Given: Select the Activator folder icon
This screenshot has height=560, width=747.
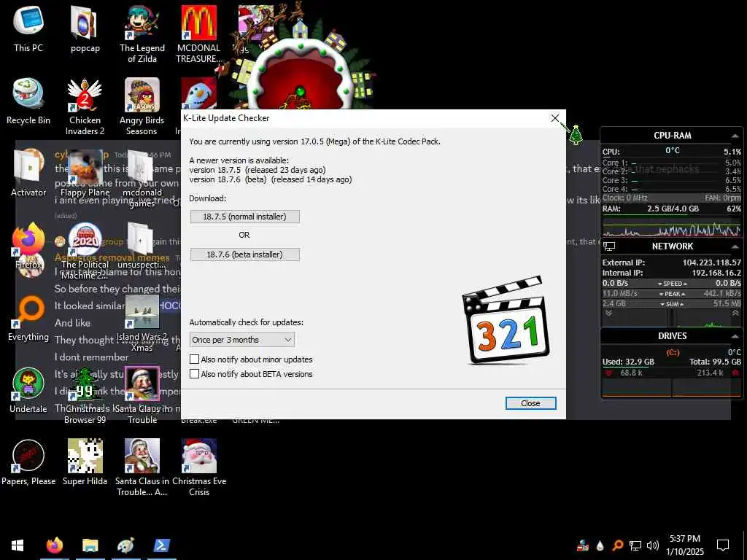Looking at the screenshot, I should point(28,173).
